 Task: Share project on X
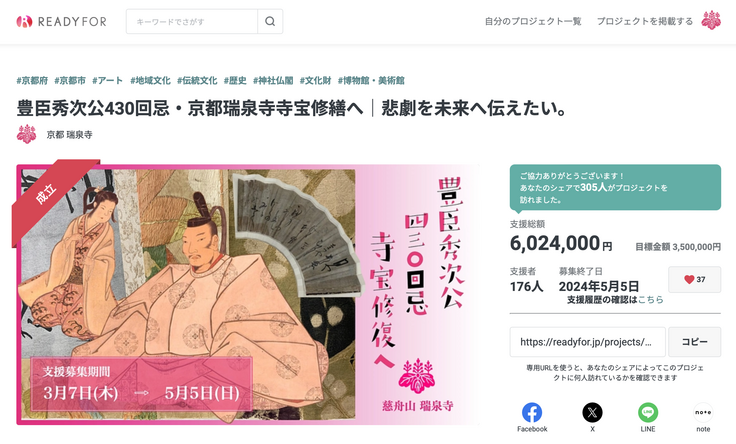[592, 417]
